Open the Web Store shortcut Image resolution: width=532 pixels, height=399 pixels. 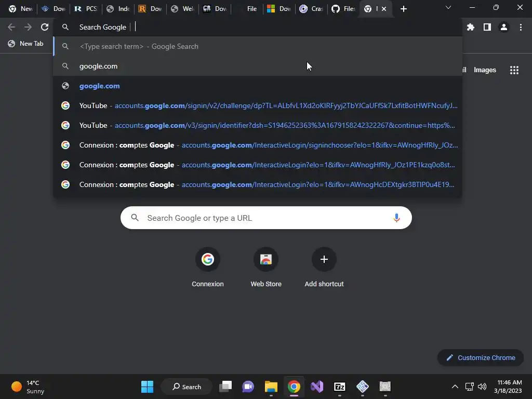tap(266, 267)
